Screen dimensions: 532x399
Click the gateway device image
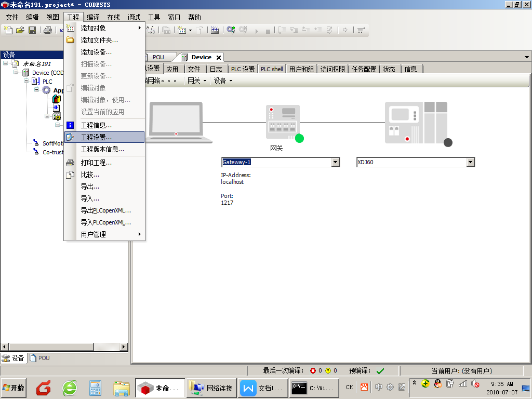pos(282,122)
